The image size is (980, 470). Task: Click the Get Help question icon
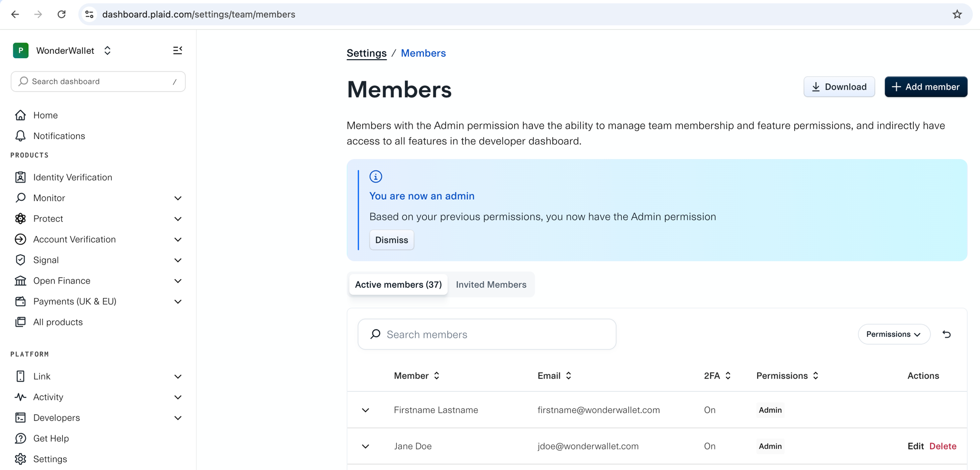coord(20,438)
